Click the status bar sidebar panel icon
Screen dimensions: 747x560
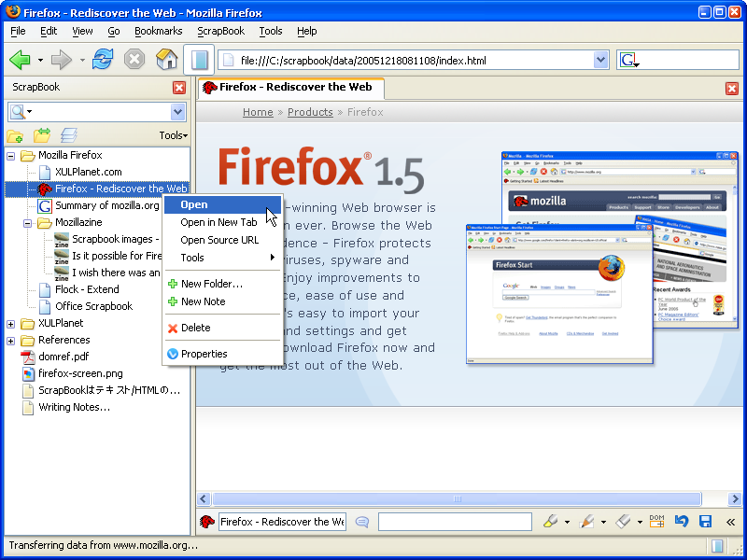tap(717, 546)
